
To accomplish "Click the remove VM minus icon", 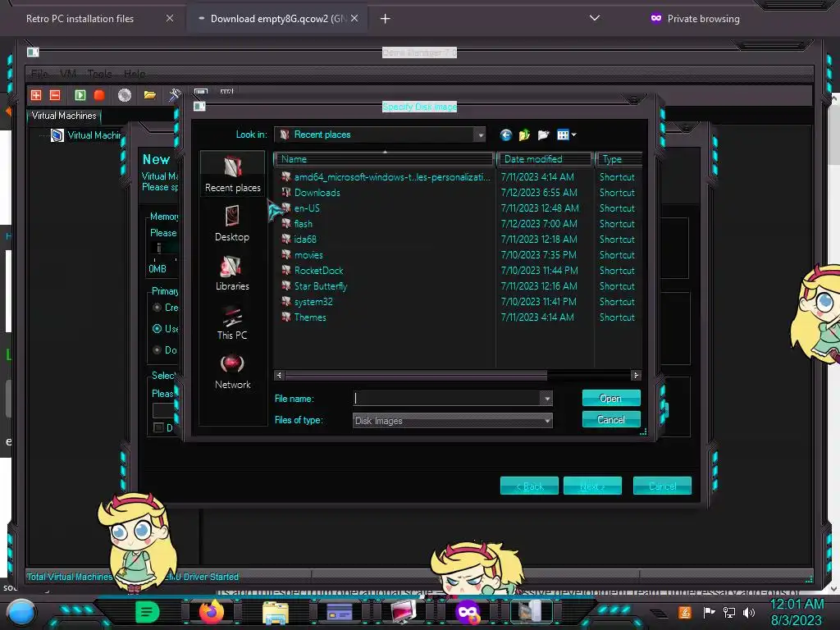I will 55,95.
